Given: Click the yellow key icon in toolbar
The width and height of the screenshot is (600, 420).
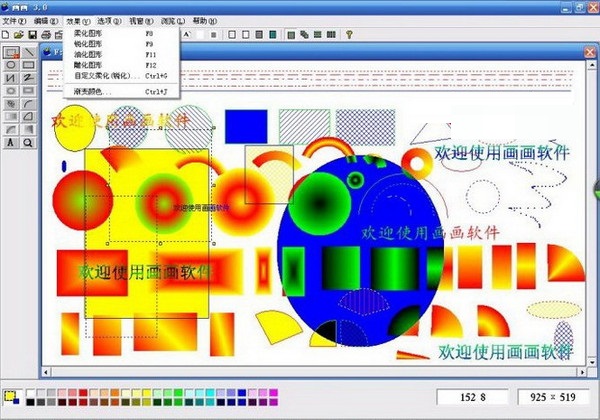Looking at the screenshot, I should [348, 34].
